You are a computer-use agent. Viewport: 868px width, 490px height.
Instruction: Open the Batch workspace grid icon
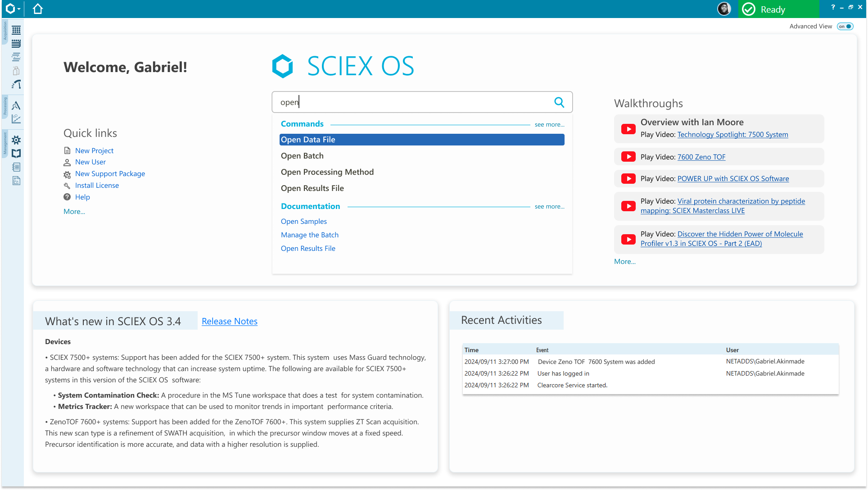click(x=16, y=30)
